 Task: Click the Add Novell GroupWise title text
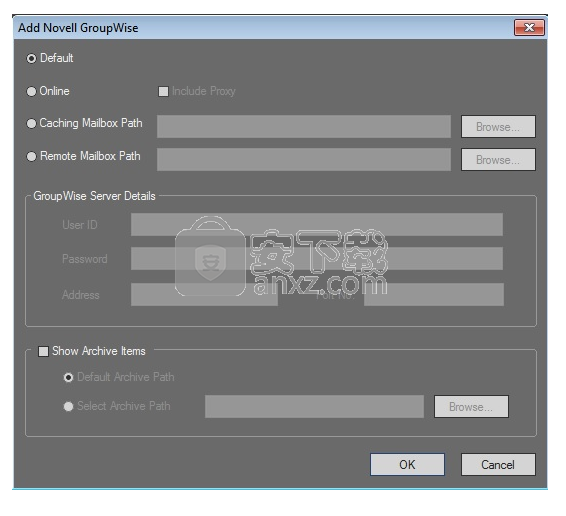click(78, 28)
